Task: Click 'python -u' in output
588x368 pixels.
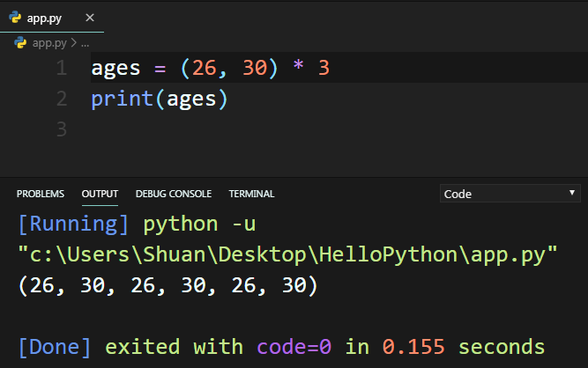Action: coord(199,225)
